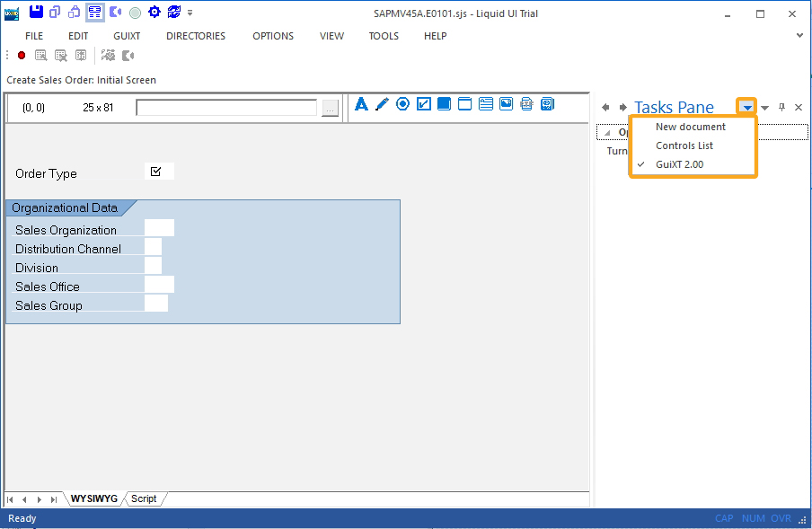Viewport: 812px width, 529px height.
Task: Choose the checkbox control tool in toolbar
Action: [424, 104]
